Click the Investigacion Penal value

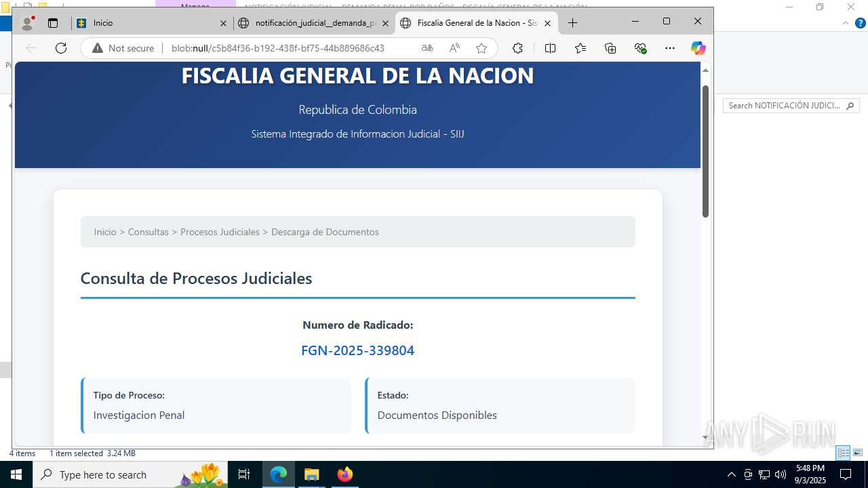point(139,415)
